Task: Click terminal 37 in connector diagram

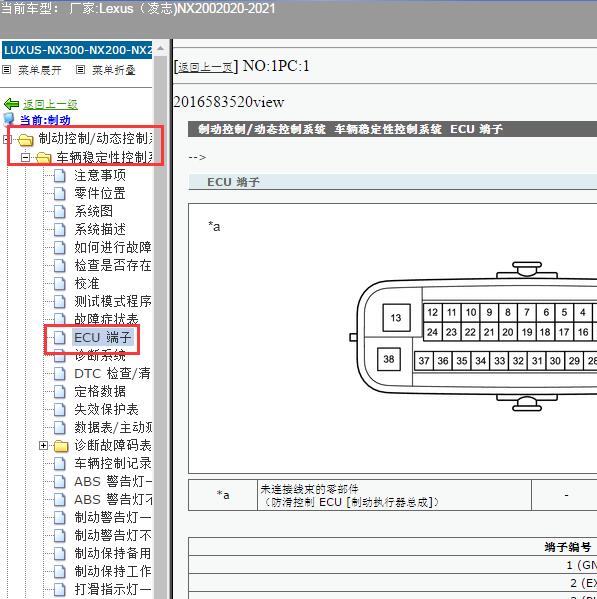Action: pyautogui.click(x=424, y=361)
